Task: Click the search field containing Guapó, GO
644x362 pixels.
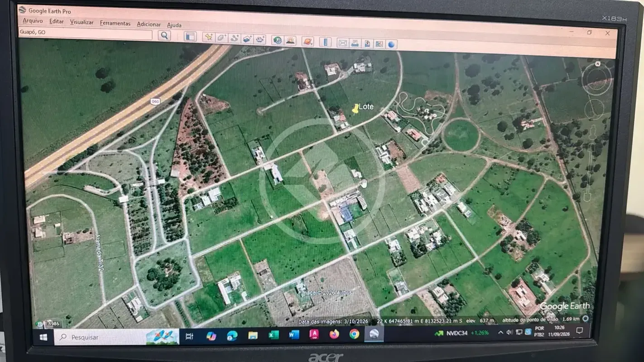Action: coord(86,33)
